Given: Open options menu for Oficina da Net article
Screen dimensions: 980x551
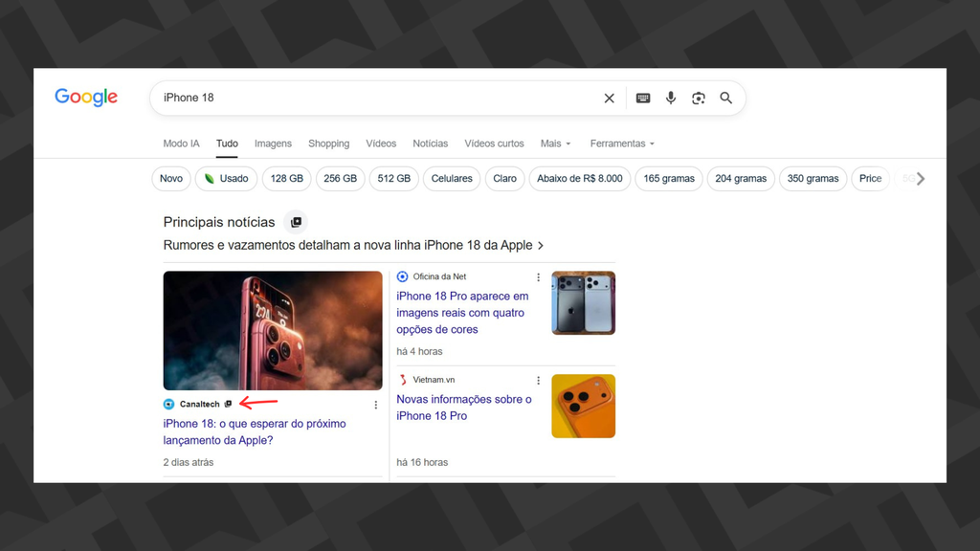Looking at the screenshot, I should [x=538, y=277].
